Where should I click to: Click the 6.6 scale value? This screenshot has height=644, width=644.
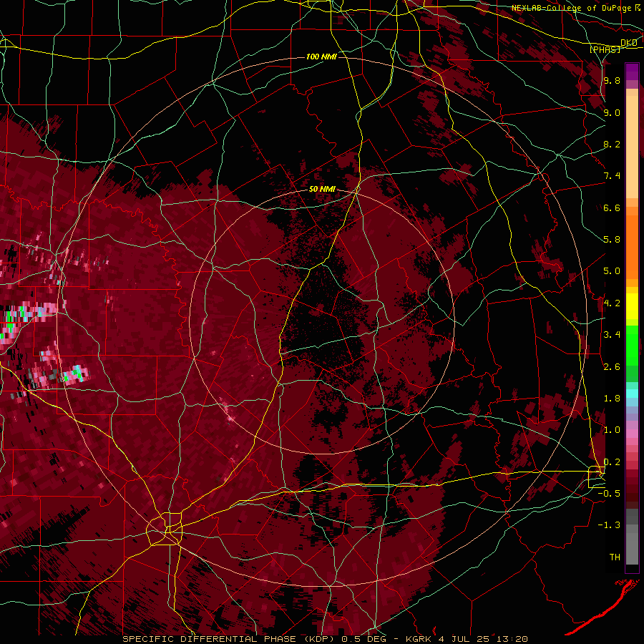pos(612,208)
